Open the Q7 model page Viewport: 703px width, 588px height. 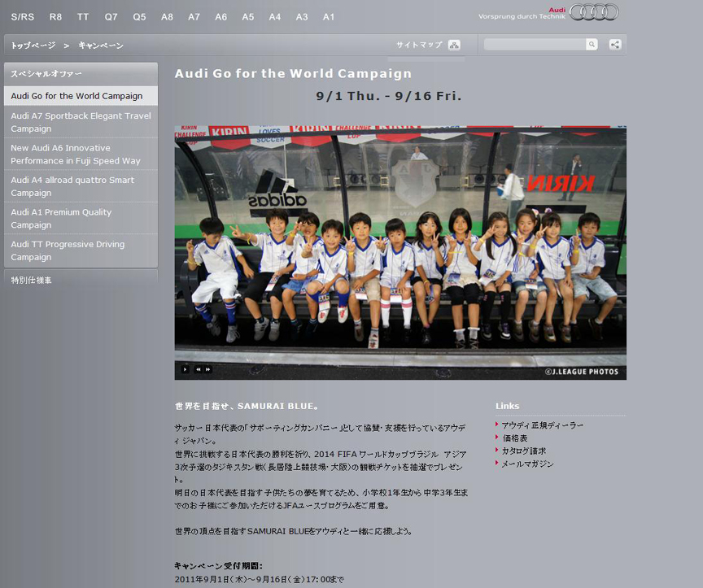(111, 16)
